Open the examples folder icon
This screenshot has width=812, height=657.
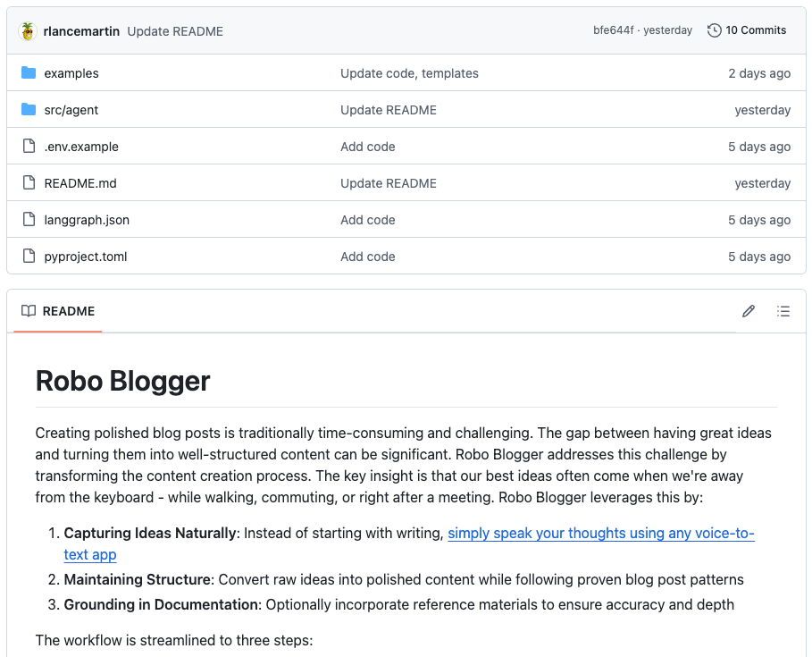coord(29,73)
